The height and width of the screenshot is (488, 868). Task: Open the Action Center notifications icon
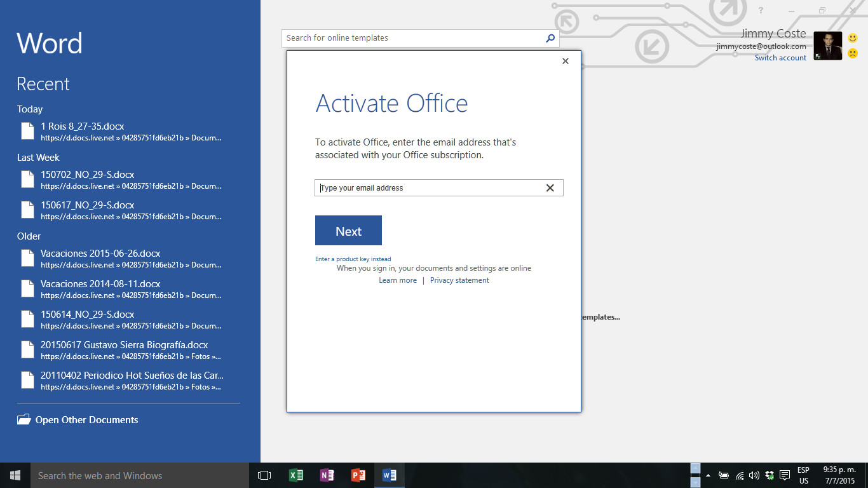(x=785, y=475)
